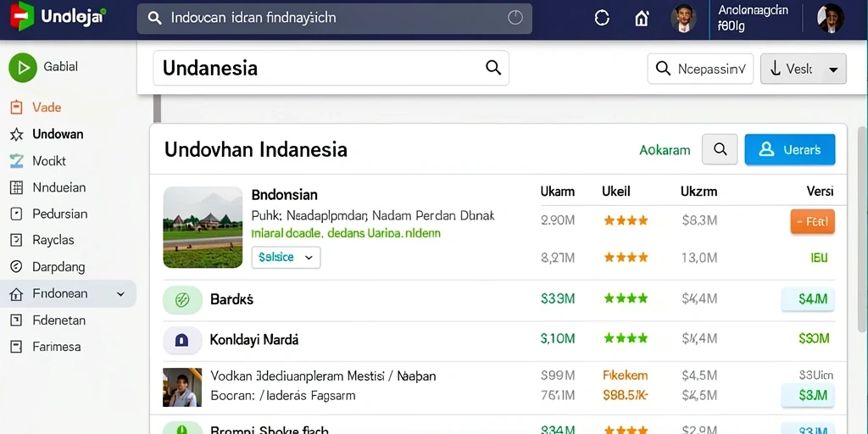
Task: Expand the Fndonean sidebar chevron
Action: click(x=120, y=294)
